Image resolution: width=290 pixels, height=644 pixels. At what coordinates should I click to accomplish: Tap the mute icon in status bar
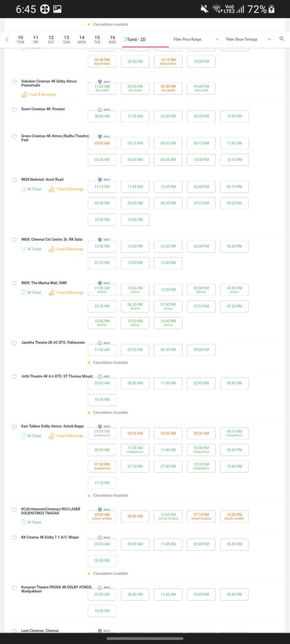[204, 9]
